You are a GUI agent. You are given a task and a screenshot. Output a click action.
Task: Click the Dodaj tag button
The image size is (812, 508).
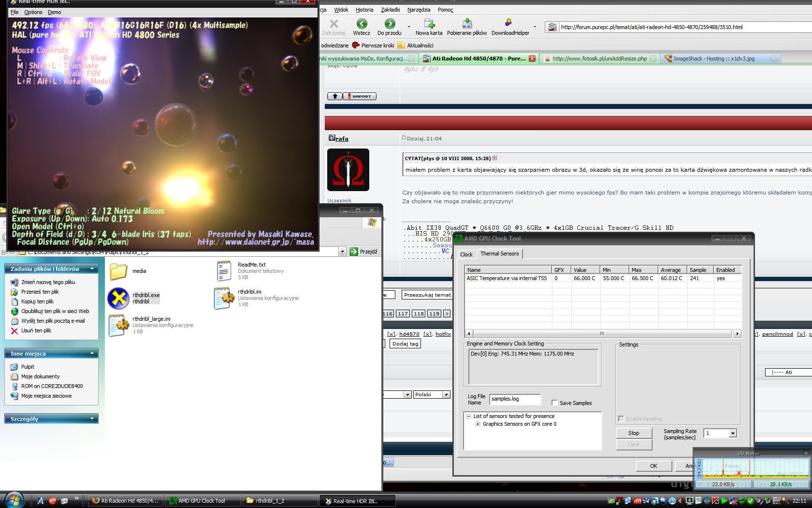tap(405, 344)
